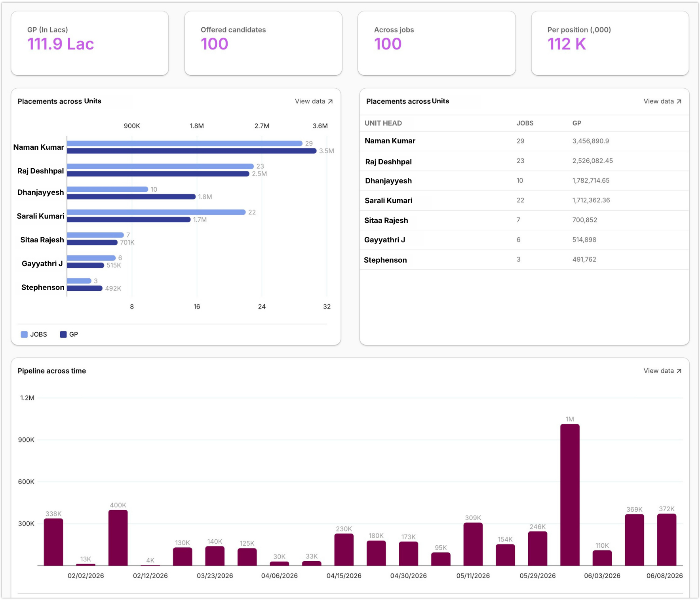Click Sarali Kumari's 22 jobs bar
The height and width of the screenshot is (600, 700).
click(156, 212)
